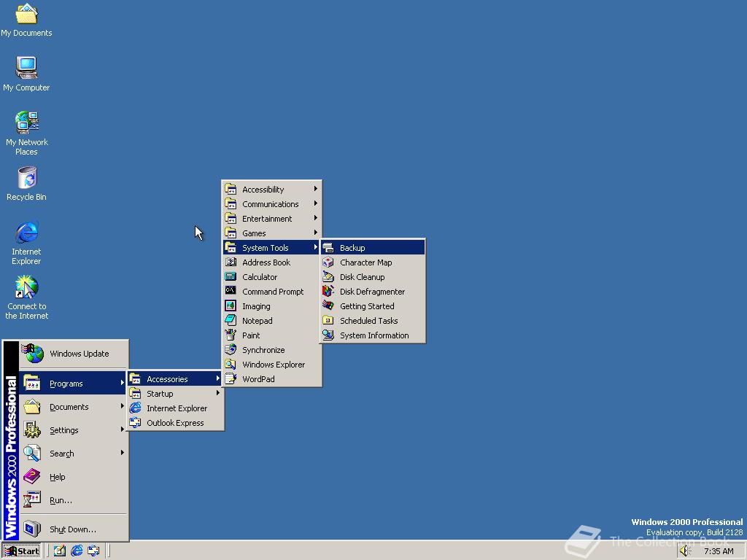Expand the Settings submenu arrow
Image resolution: width=747 pixels, height=560 pixels.
(123, 429)
